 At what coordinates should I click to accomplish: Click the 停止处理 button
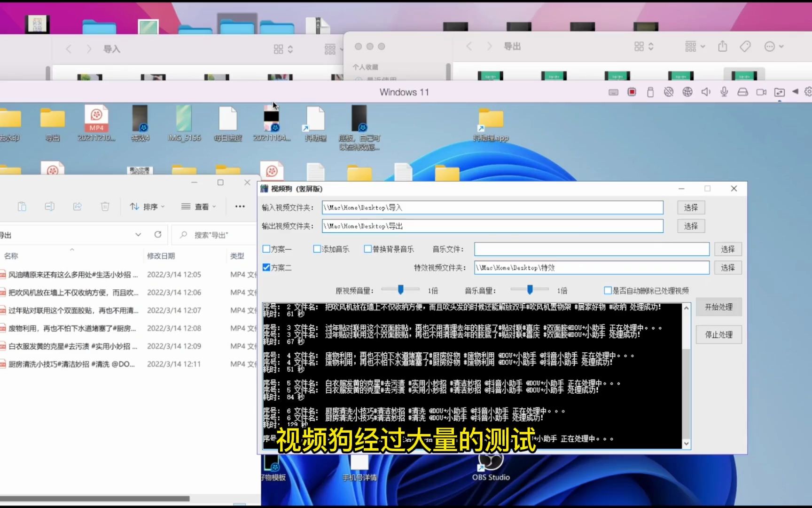[718, 335]
